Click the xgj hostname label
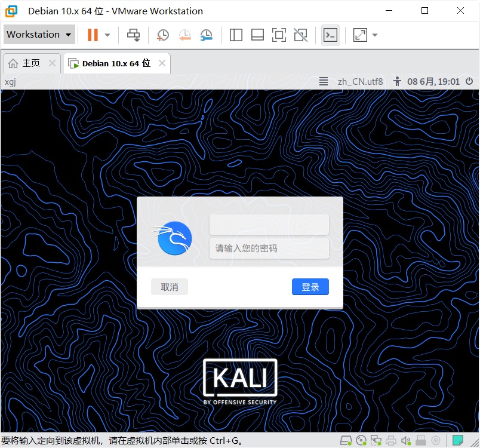This screenshot has height=448, width=480. pos(10,82)
